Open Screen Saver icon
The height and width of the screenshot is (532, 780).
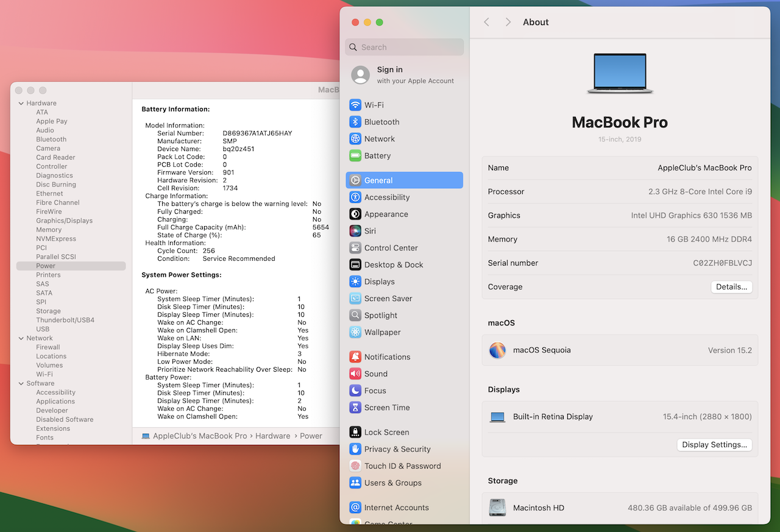point(355,299)
